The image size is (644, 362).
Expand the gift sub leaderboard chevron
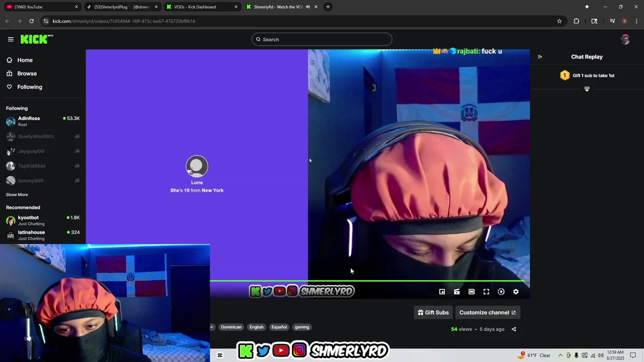pyautogui.click(x=587, y=89)
